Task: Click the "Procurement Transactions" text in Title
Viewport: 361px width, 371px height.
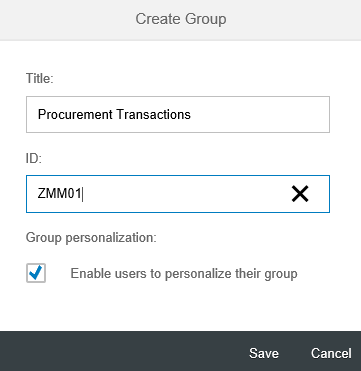Action: point(114,114)
